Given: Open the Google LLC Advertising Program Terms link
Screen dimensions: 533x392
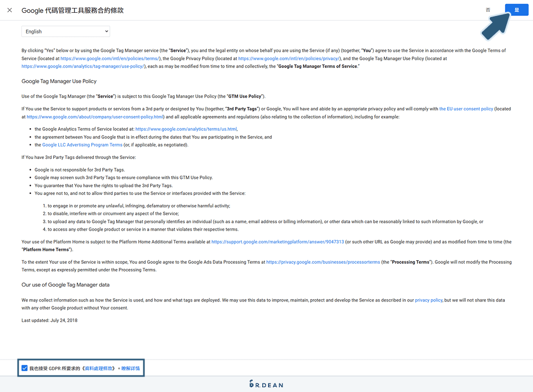Looking at the screenshot, I should pos(82,144).
